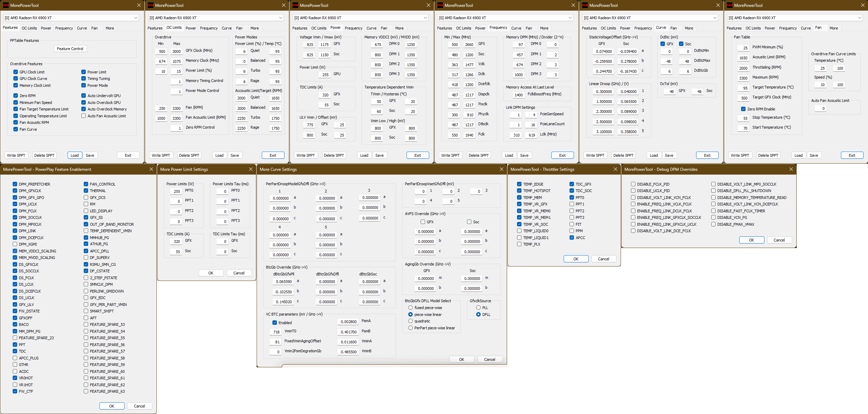Confirm OK in PowerPlay Feature Enablement dialog

[112, 406]
